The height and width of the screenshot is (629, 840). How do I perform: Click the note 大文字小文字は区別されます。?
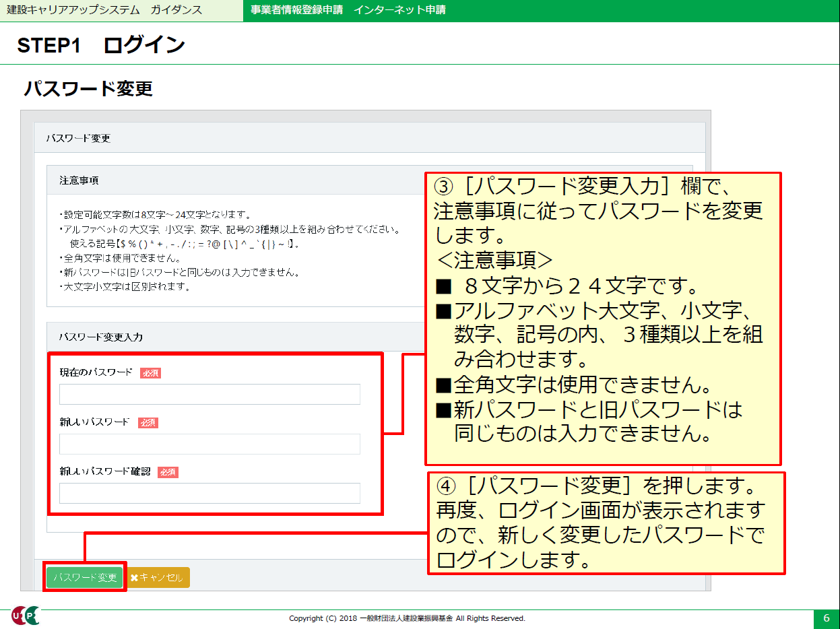125,287
